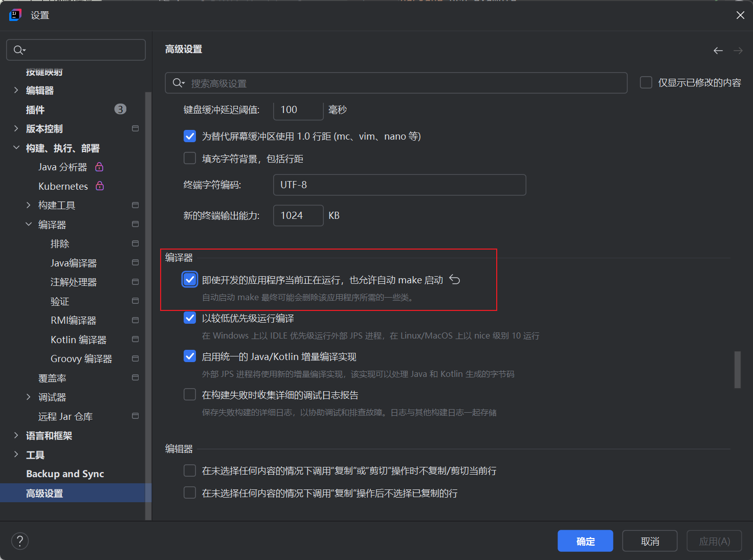Click the project-level icon beside Groovy 编译器
Screen dimensions: 753x560
(x=135, y=359)
